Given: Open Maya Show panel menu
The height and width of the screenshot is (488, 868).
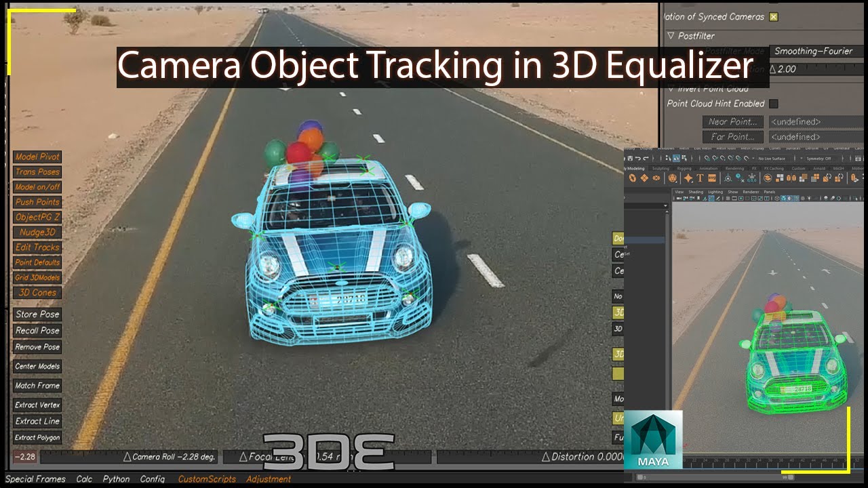Looking at the screenshot, I should pos(732,192).
